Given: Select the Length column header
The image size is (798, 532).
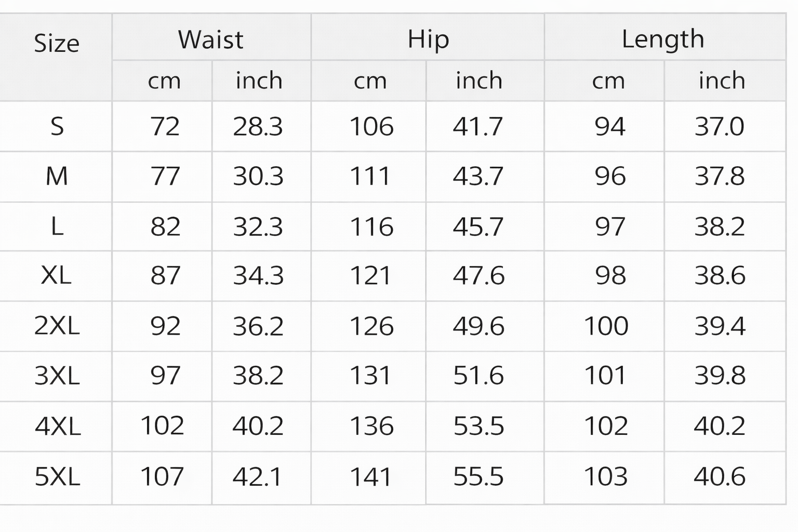Looking at the screenshot, I should tap(663, 39).
